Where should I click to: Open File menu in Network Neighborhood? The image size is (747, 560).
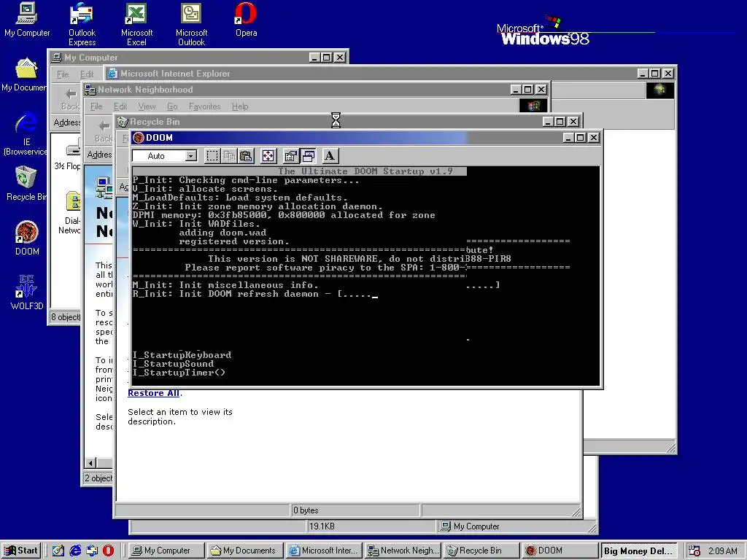[96, 106]
